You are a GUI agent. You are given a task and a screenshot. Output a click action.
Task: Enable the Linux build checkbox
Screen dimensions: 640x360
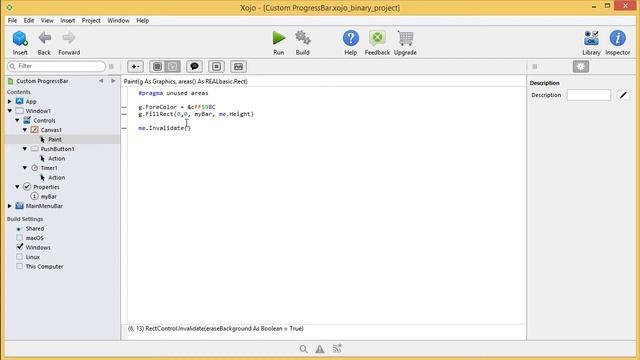(x=19, y=257)
